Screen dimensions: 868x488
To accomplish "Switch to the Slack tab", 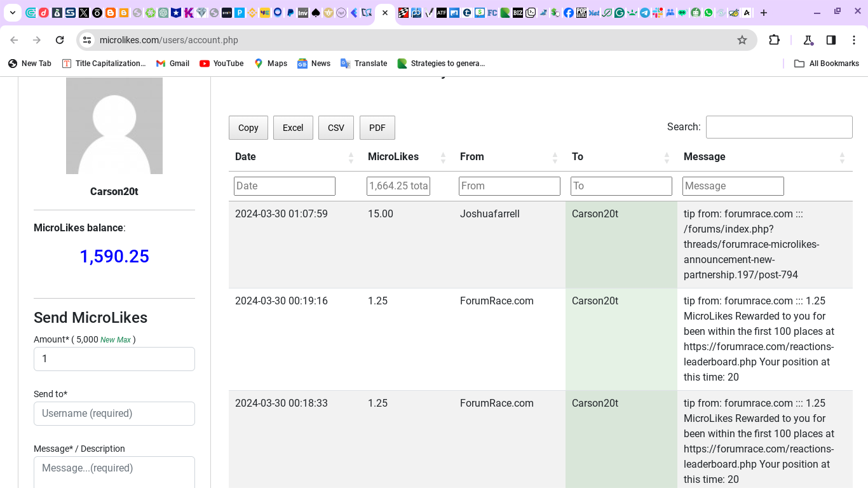I will [657, 13].
